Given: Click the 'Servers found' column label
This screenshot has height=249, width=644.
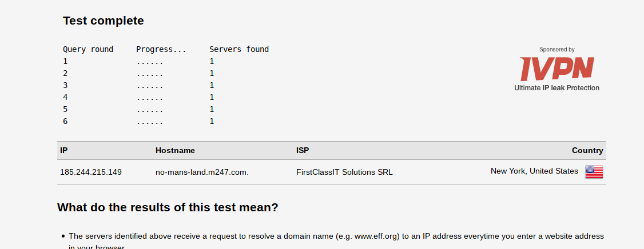Looking at the screenshot, I should [x=239, y=49].
